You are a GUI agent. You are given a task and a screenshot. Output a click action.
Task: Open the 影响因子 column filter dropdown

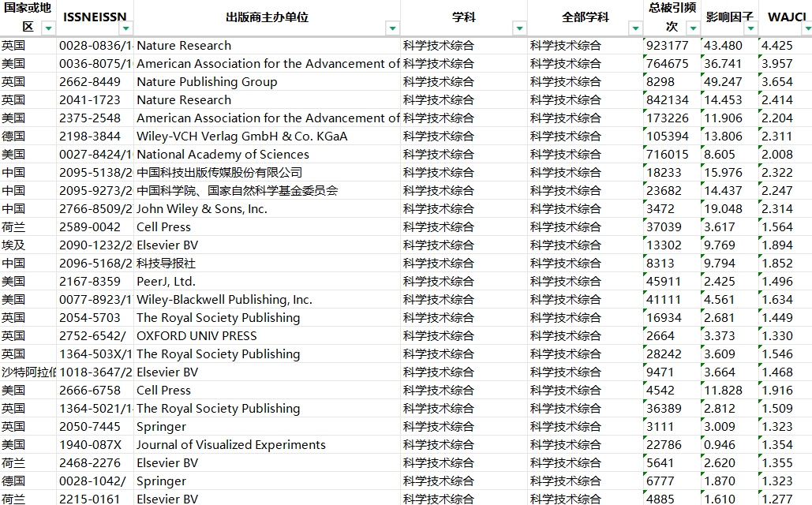point(750,28)
